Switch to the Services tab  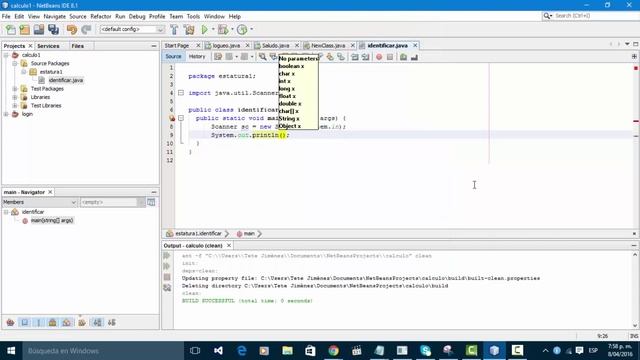[48, 46]
